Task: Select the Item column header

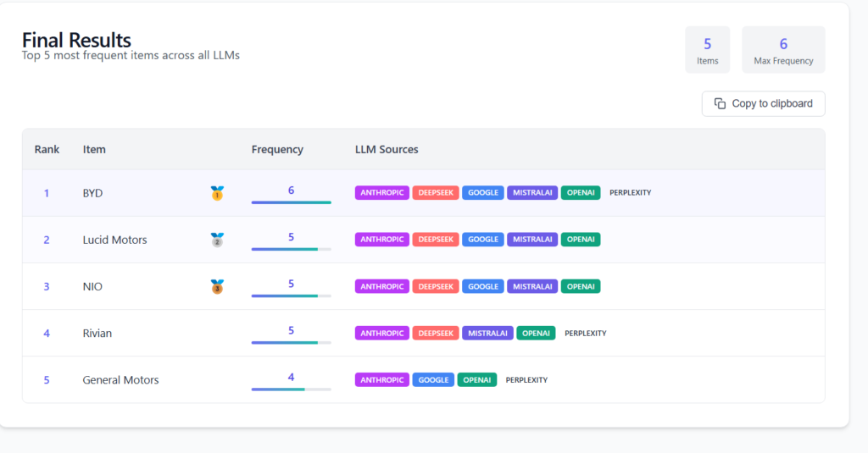Action: [x=94, y=149]
